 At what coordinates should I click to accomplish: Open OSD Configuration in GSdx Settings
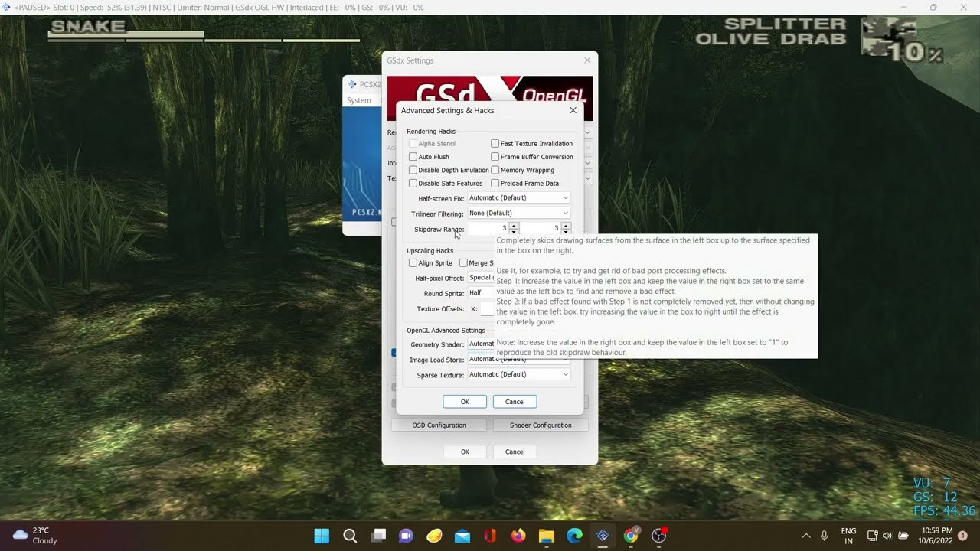pos(439,425)
